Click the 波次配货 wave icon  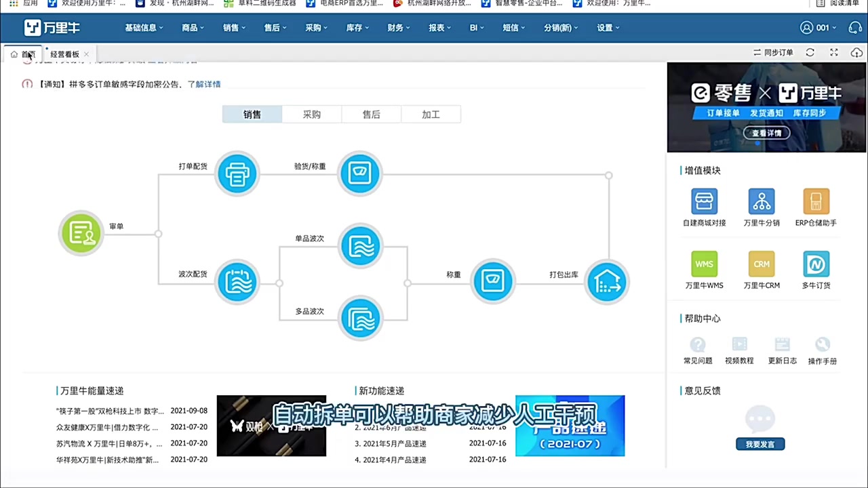coord(237,282)
